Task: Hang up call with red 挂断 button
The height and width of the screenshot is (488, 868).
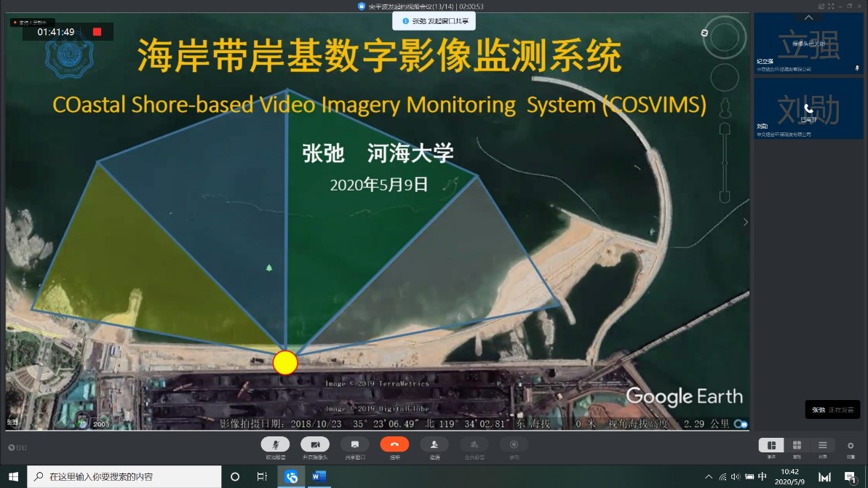Action: point(394,444)
